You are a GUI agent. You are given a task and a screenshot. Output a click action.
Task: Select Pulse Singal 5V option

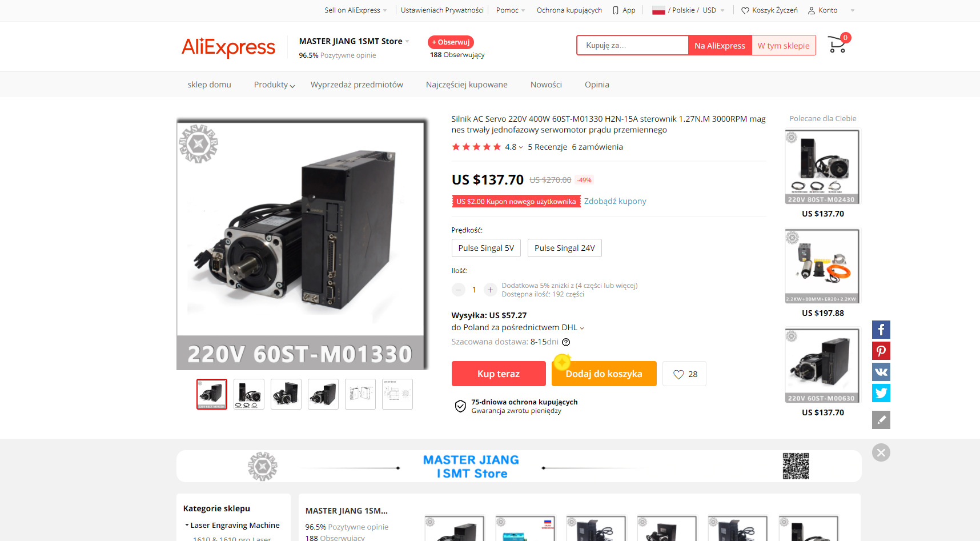[486, 248]
